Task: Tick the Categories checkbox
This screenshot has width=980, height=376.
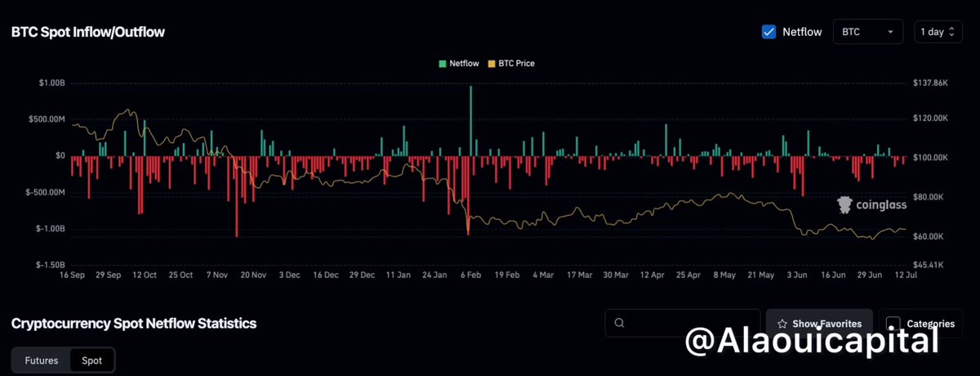Action: [x=893, y=324]
